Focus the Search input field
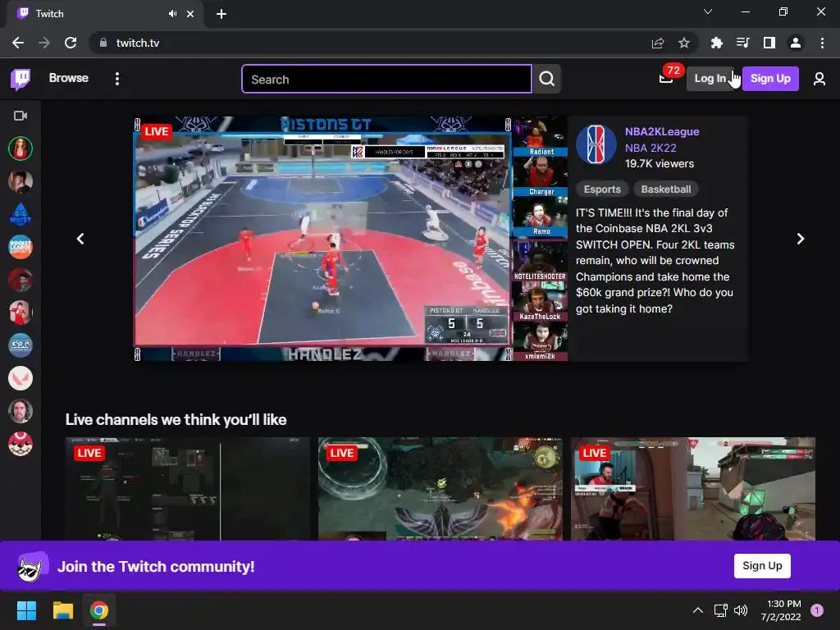840x630 pixels. click(387, 80)
